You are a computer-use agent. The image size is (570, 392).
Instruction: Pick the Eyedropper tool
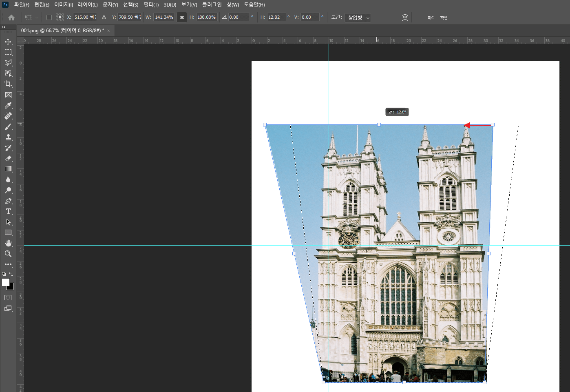8,105
